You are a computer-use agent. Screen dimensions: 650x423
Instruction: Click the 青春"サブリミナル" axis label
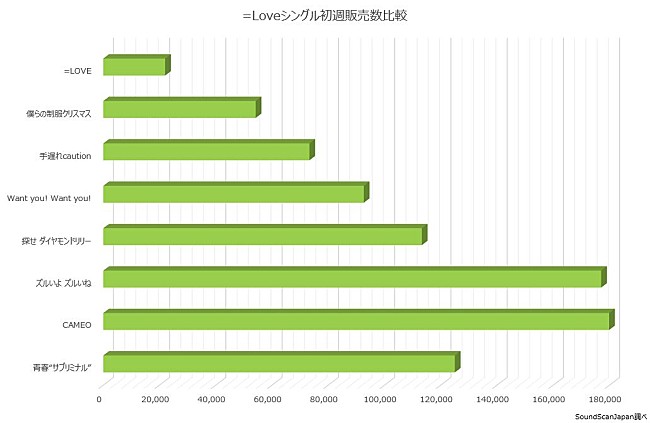(x=62, y=368)
